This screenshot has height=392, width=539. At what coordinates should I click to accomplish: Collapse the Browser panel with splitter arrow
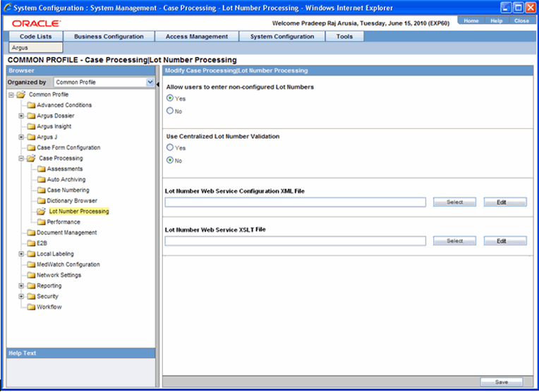pos(158,84)
